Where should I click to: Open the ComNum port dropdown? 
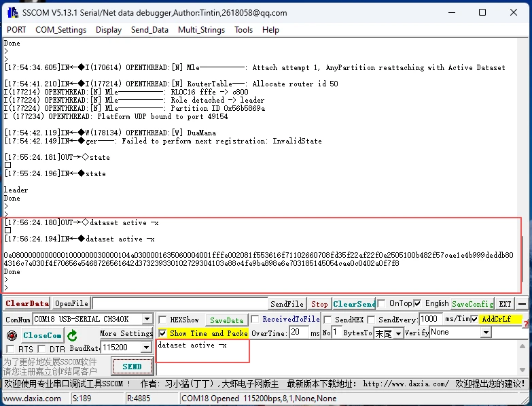tap(147, 319)
